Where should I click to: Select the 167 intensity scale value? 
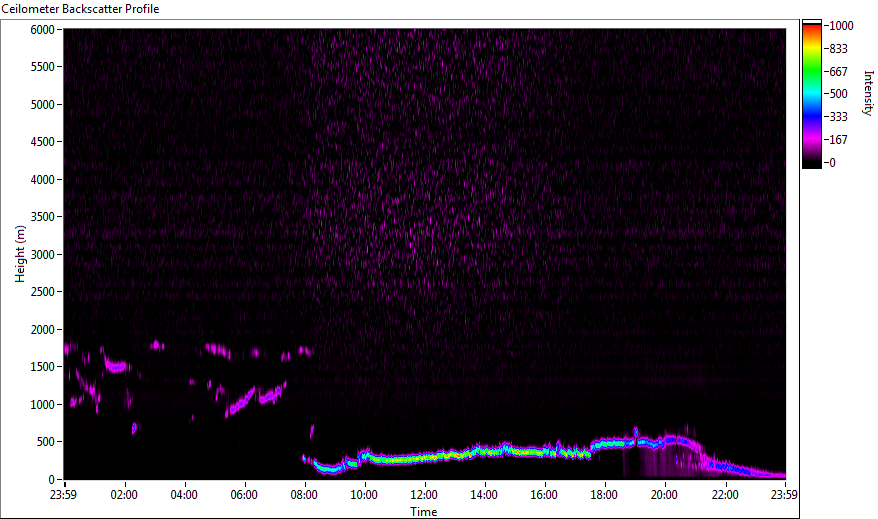click(838, 140)
